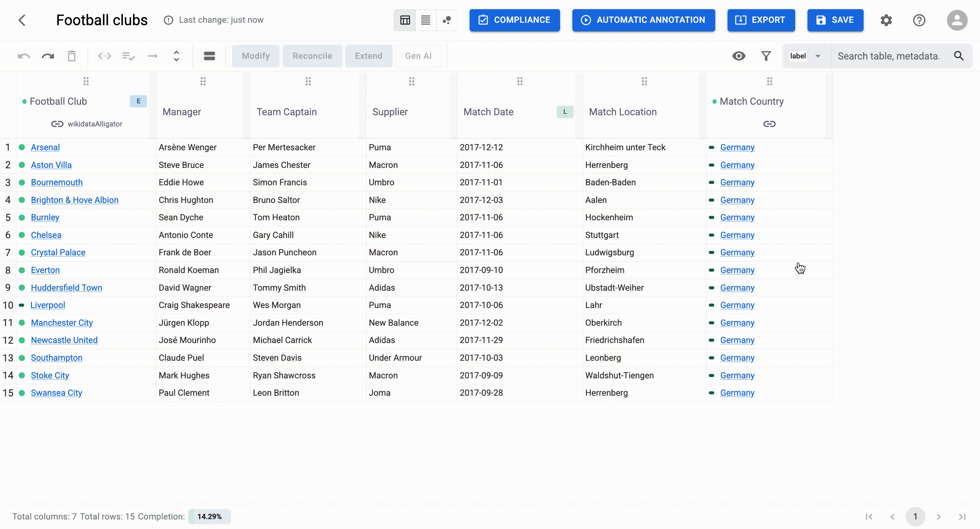Open the label search-type dropdown
The width and height of the screenshot is (980, 529).
click(806, 56)
